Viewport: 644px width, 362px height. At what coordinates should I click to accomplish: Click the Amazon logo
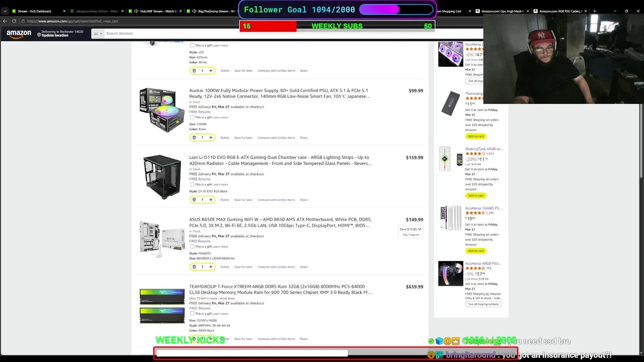[x=19, y=34]
